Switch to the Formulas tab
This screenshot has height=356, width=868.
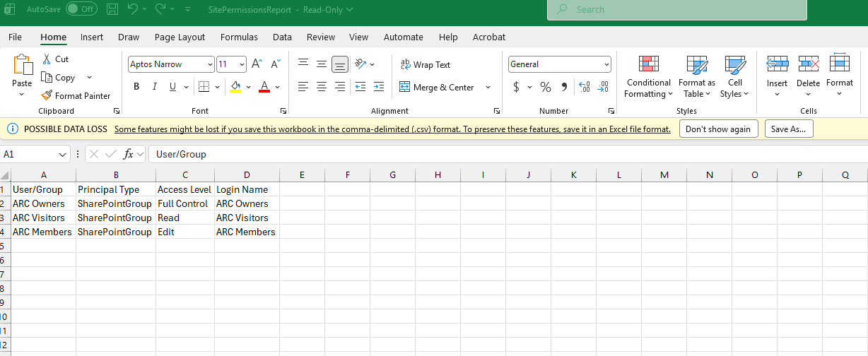click(239, 37)
